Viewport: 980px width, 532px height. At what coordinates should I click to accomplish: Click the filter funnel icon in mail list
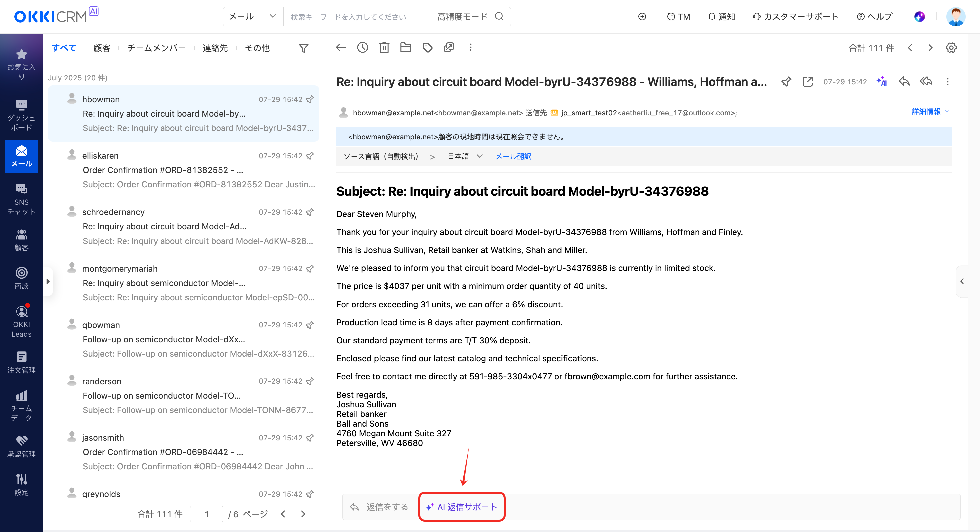[x=303, y=48]
